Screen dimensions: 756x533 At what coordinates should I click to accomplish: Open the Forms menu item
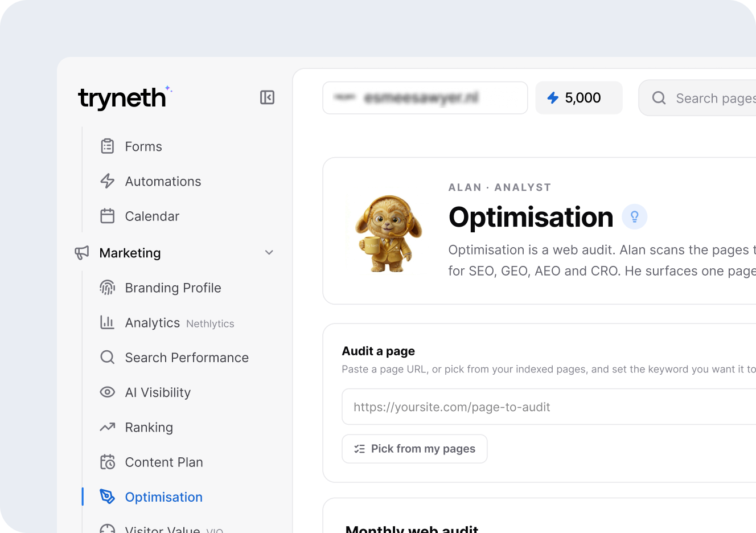143,146
